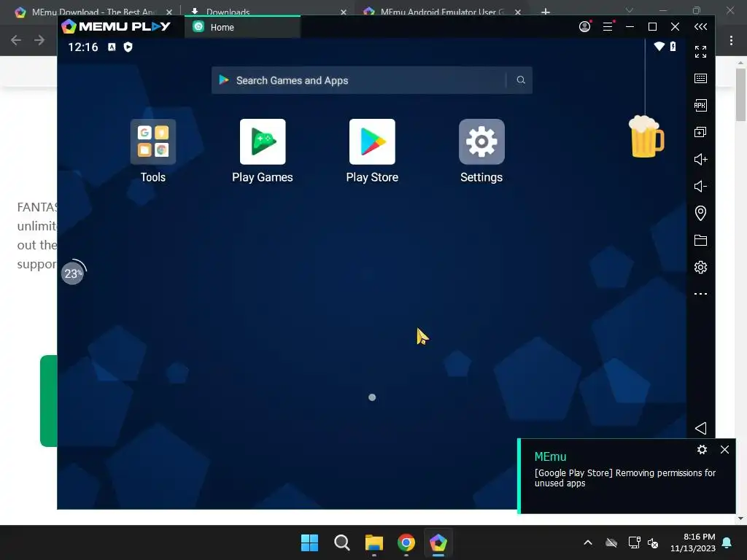Click shield icon in Android status bar
Screen dimensions: 747x560
click(x=128, y=47)
